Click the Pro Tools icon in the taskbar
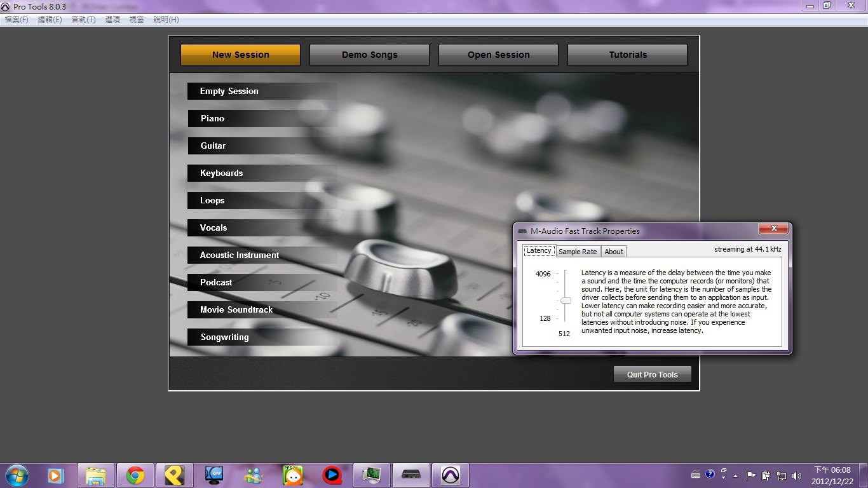Screen dimensions: 868x488 [451, 475]
